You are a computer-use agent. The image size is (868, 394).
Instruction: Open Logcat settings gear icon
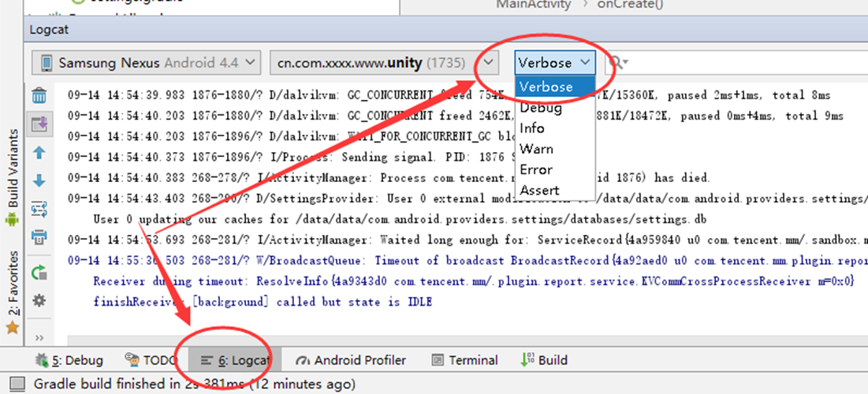tap(39, 301)
